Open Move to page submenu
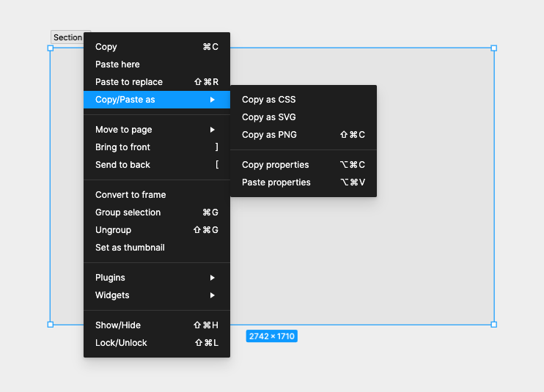The image size is (544, 392). click(x=157, y=130)
